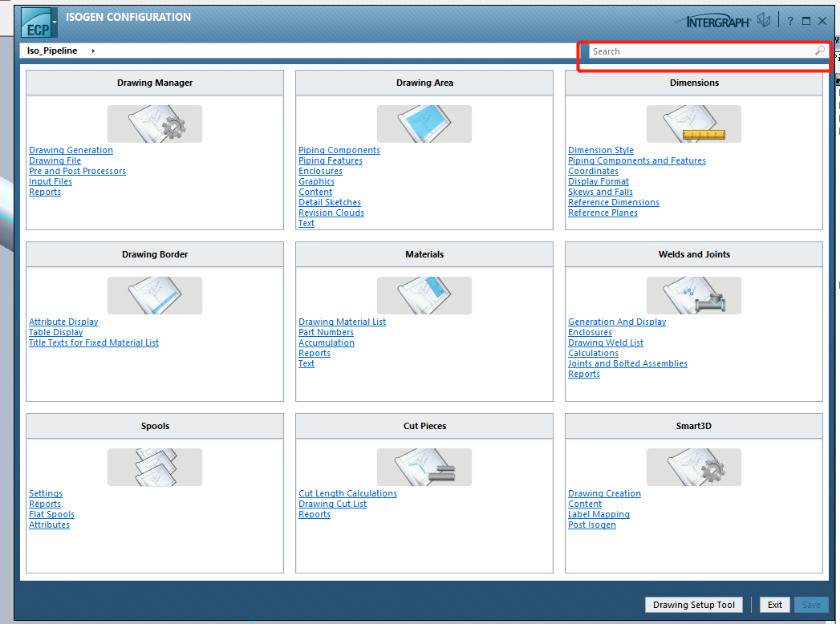Open the Flat Spools link
The width and height of the screenshot is (840, 624).
coord(51,515)
